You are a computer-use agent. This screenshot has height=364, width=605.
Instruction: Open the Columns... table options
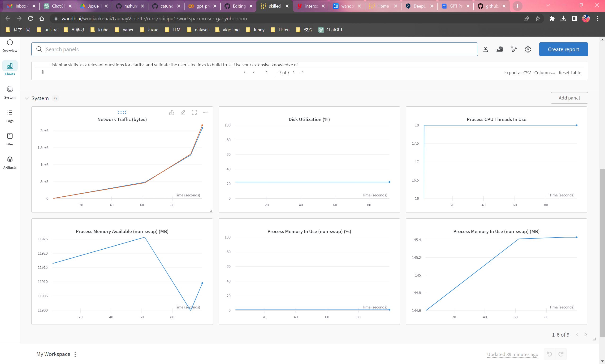coord(544,73)
